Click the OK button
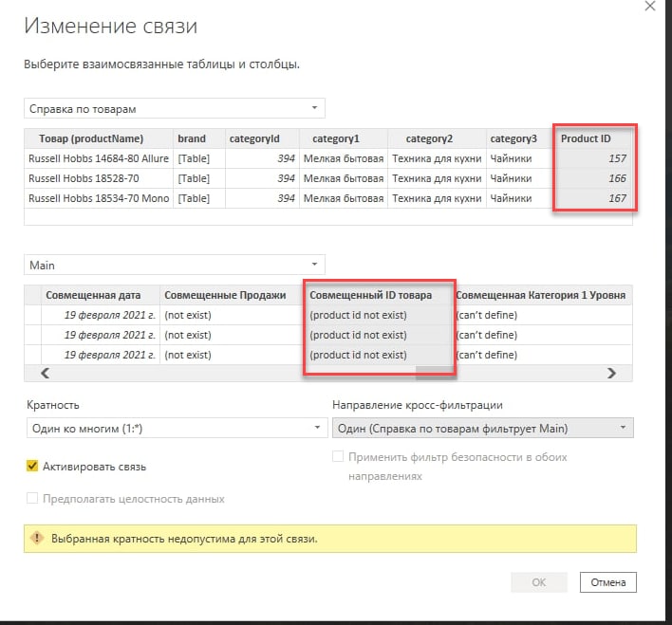This screenshot has height=625, width=672. tap(539, 582)
